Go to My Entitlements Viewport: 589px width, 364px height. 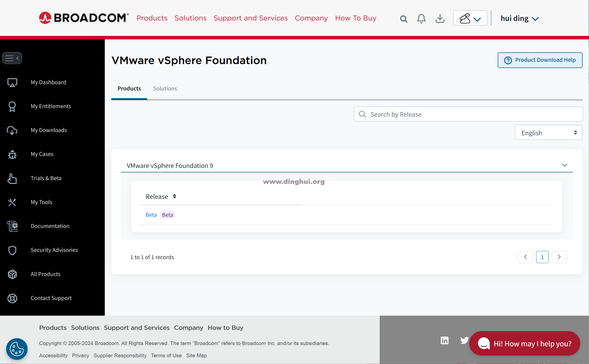pyautogui.click(x=51, y=106)
